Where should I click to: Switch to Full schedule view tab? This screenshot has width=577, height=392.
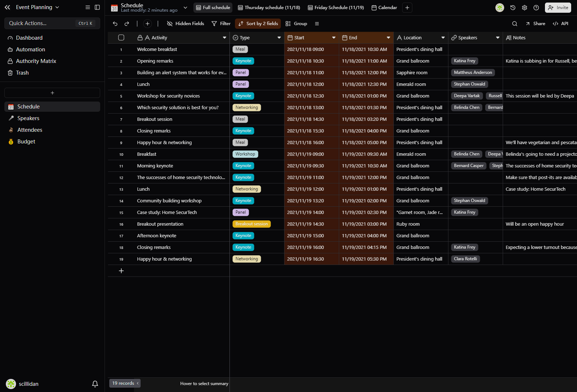tap(213, 8)
